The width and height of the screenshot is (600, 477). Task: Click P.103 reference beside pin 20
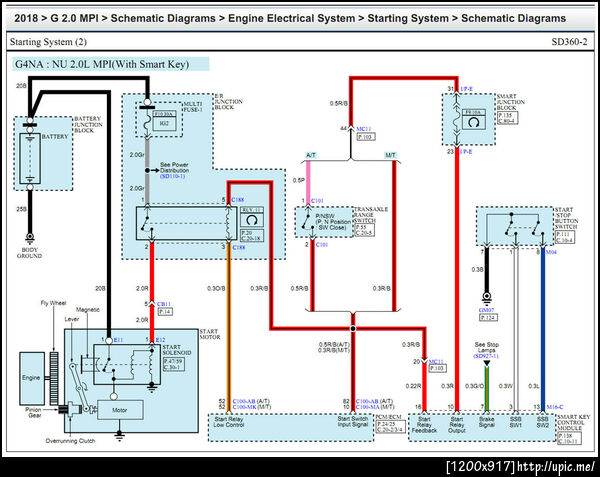coord(437,368)
